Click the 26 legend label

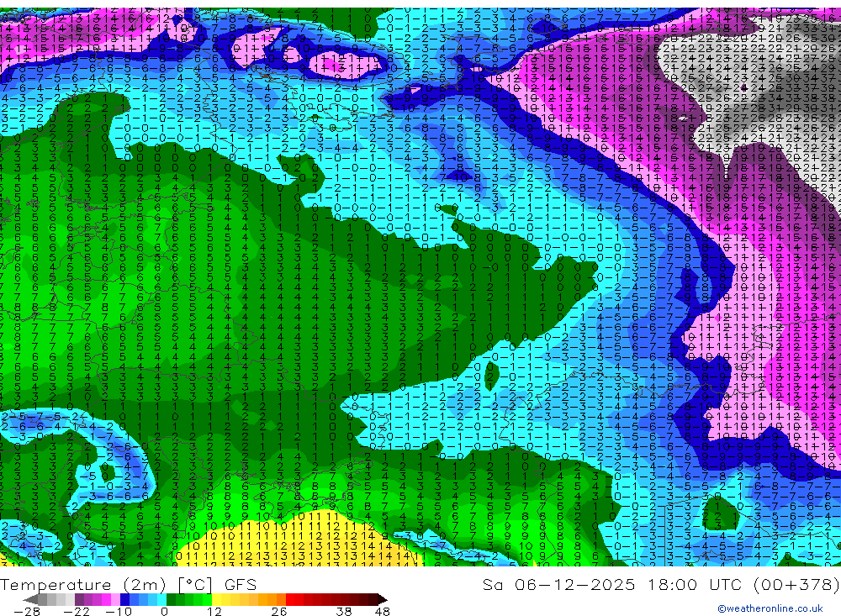(x=278, y=611)
